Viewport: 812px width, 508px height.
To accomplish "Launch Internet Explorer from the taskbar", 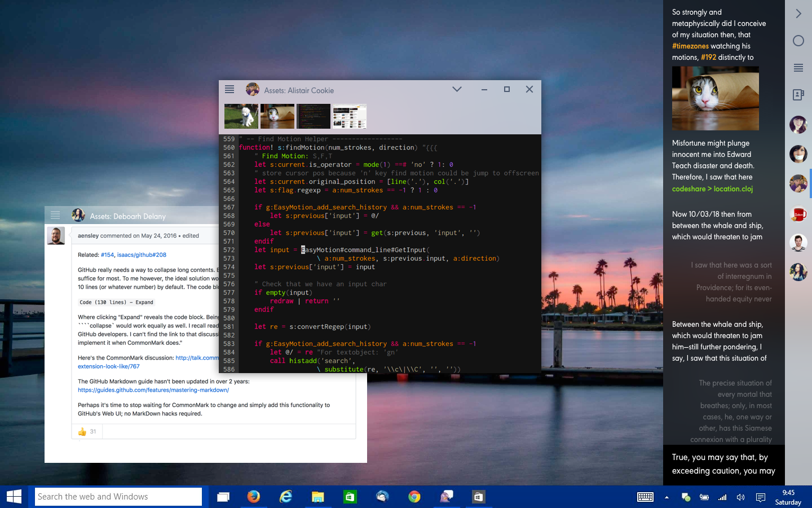I will tap(286, 497).
